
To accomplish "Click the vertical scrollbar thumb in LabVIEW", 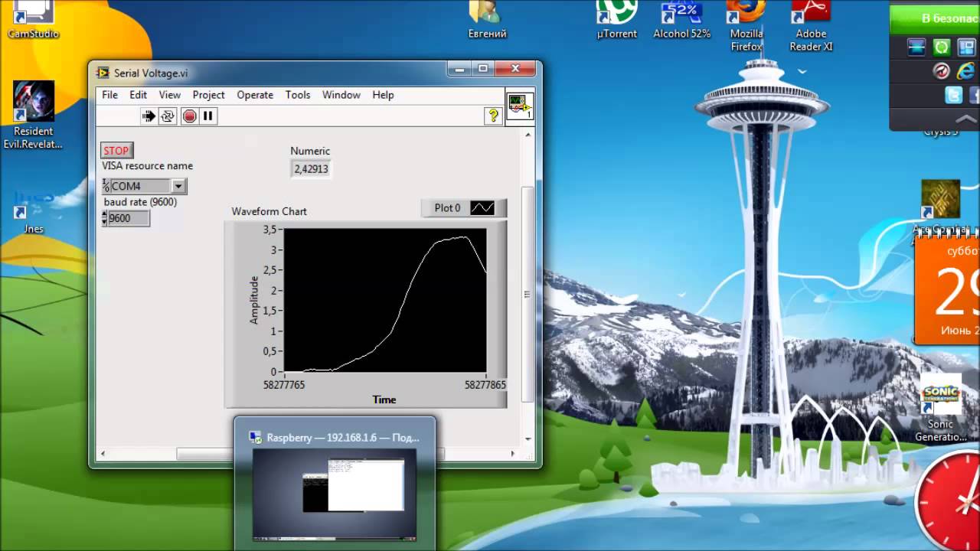I will pos(527,295).
